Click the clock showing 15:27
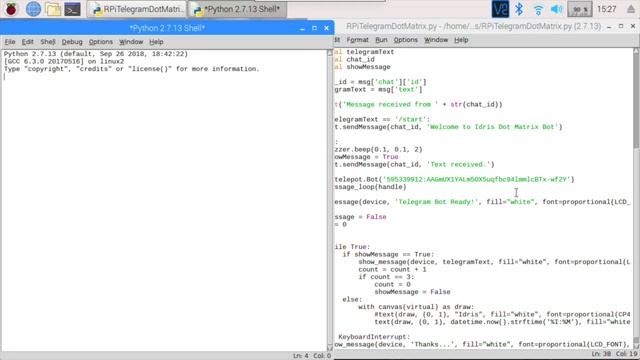Screen dimensions: 640x360 tap(607, 9)
